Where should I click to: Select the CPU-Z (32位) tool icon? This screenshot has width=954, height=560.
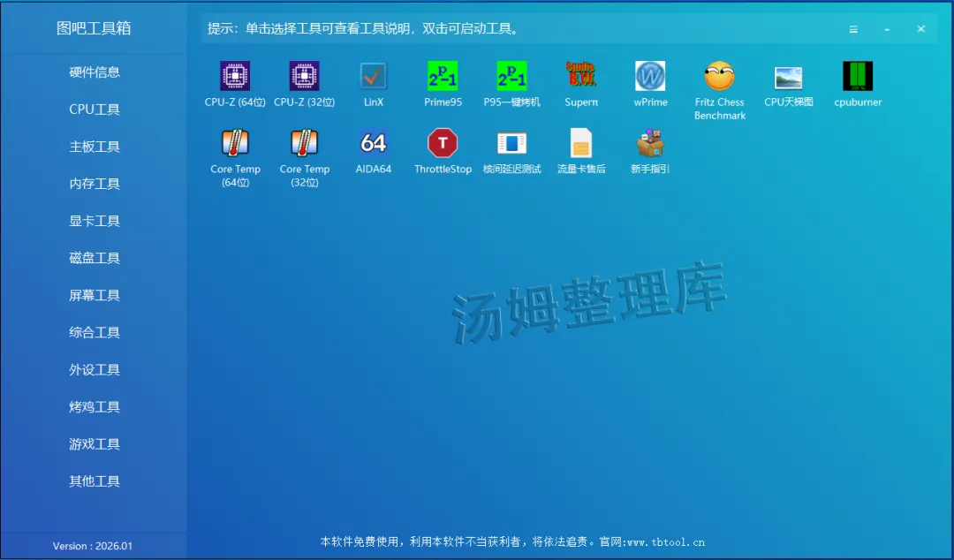[x=304, y=76]
